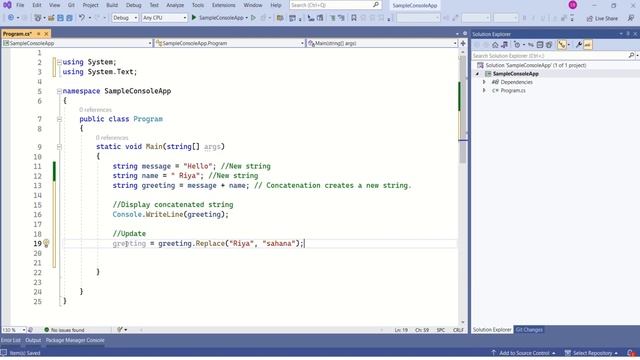Viewport: 640px width, 360px height.
Task: Collapse the SampleConsoleApp project node
Action: tap(477, 74)
